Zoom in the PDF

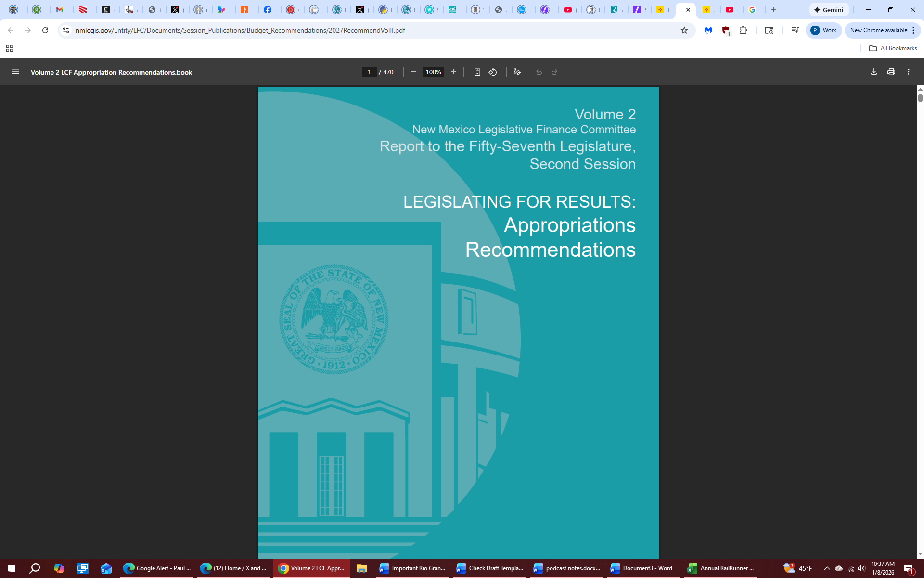453,72
